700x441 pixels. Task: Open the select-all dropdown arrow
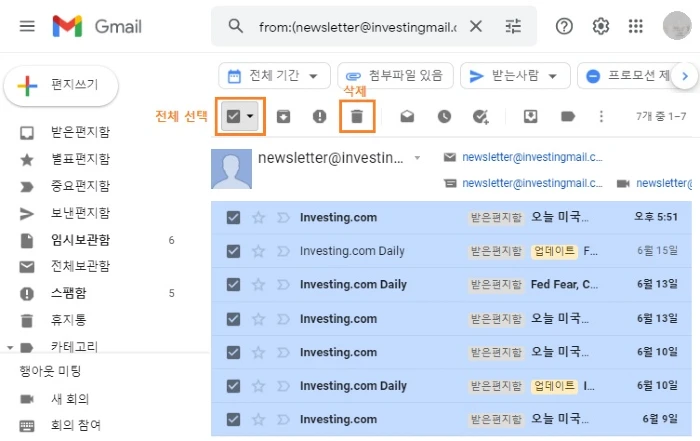pos(250,116)
